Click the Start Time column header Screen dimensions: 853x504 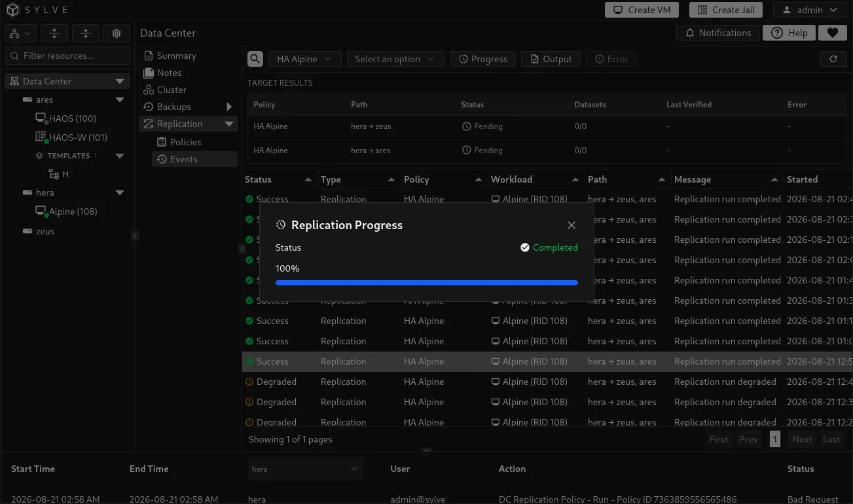[x=33, y=469]
